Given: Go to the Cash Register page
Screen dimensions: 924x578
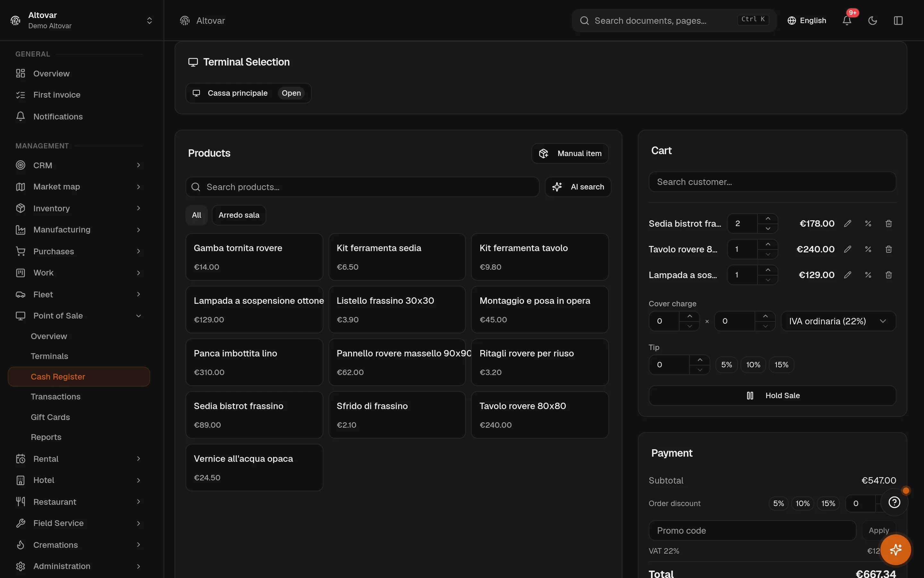Looking at the screenshot, I should pyautogui.click(x=79, y=377).
